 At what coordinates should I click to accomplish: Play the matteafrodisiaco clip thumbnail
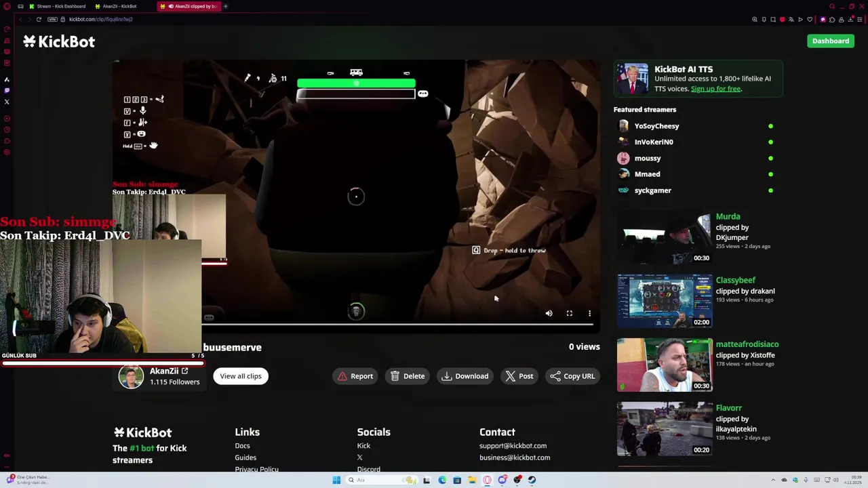665,365
